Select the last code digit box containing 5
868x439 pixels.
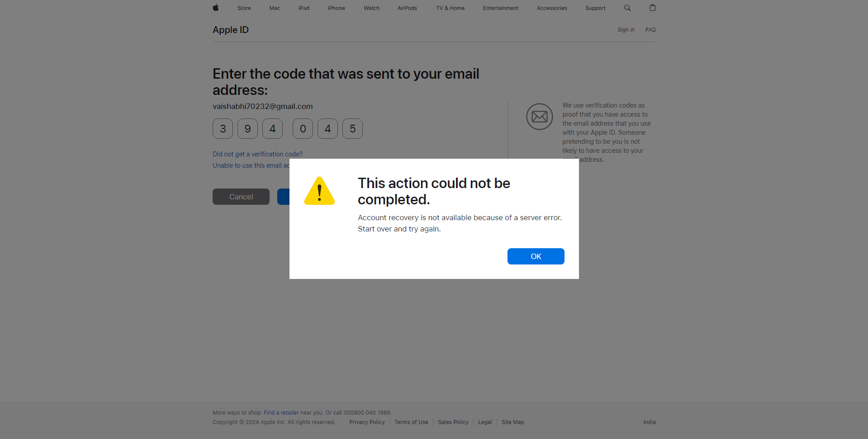point(353,129)
